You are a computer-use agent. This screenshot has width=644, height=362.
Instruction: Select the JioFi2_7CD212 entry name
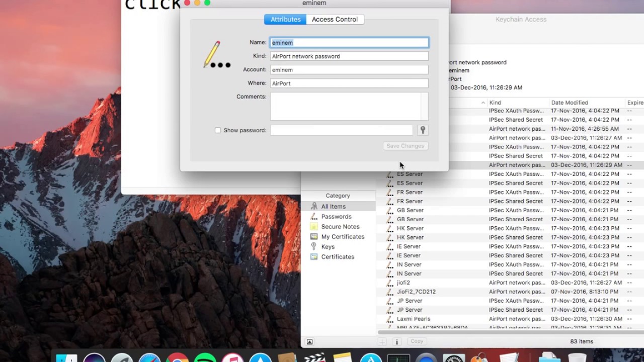click(416, 292)
